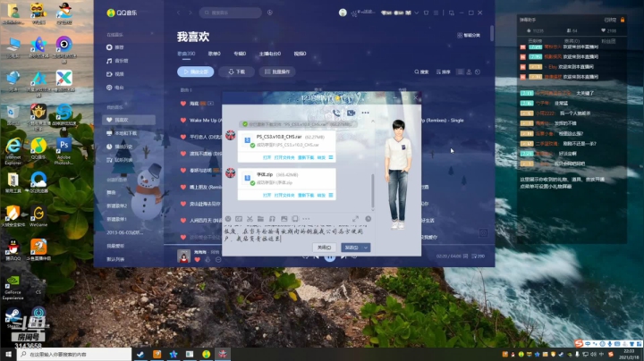The height and width of the screenshot is (361, 644).
Task: Select 音乐馆 in QQ Music sidebar
Action: point(117,61)
